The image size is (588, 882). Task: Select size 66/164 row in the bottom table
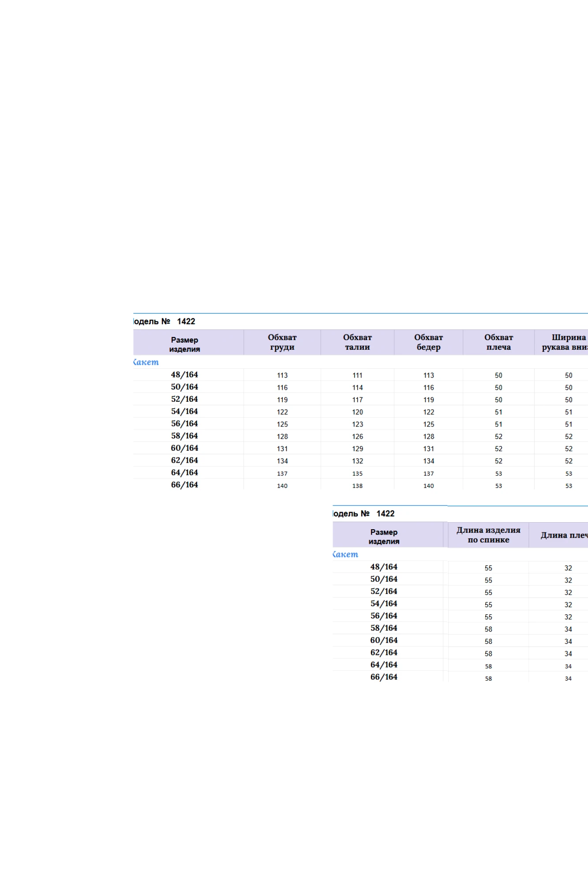384,677
